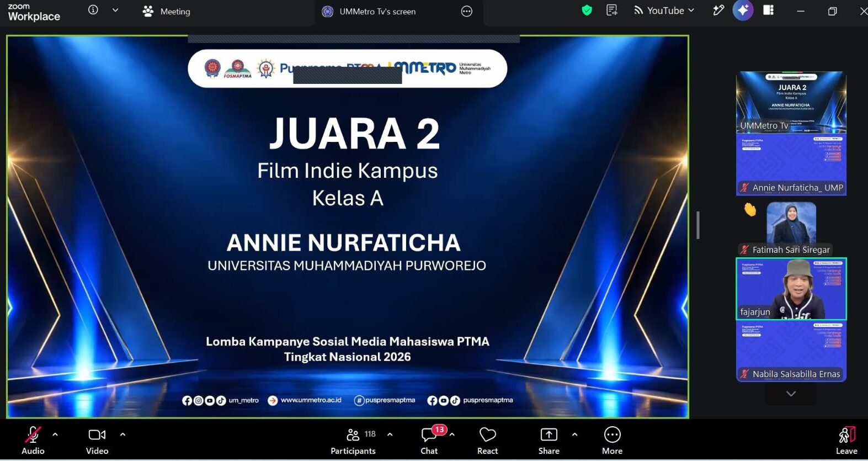Click the Zoom Workplace logo
Viewport: 868px width, 461px height.
coord(34,12)
